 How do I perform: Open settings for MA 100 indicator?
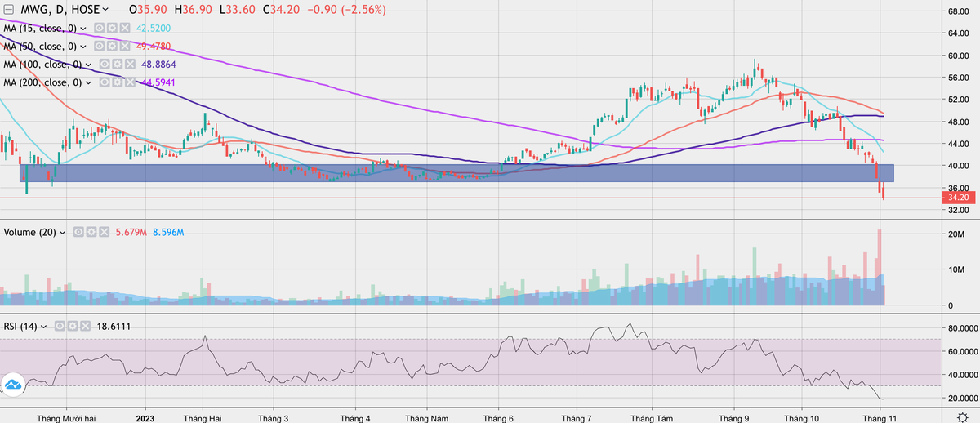[117, 65]
